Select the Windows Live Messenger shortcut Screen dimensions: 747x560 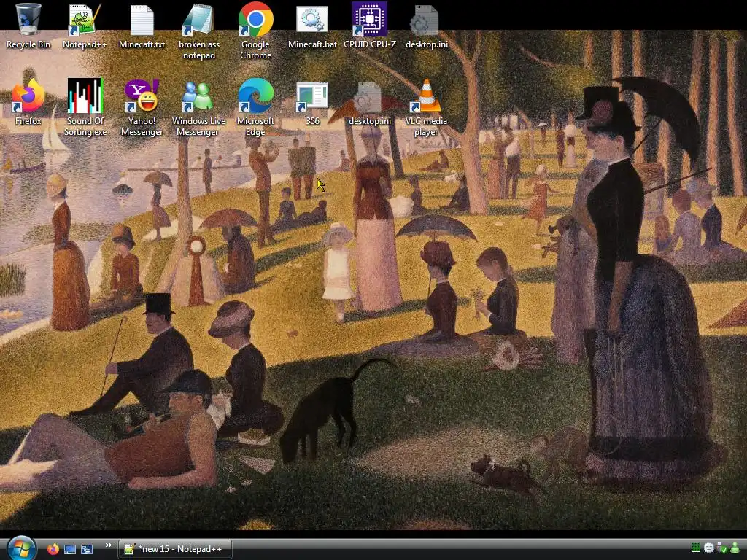[x=198, y=108]
